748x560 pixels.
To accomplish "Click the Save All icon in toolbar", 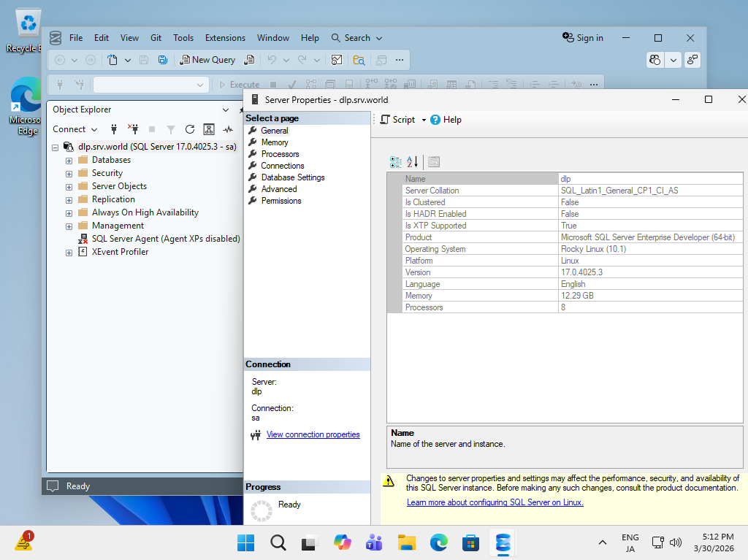I will pos(163,60).
